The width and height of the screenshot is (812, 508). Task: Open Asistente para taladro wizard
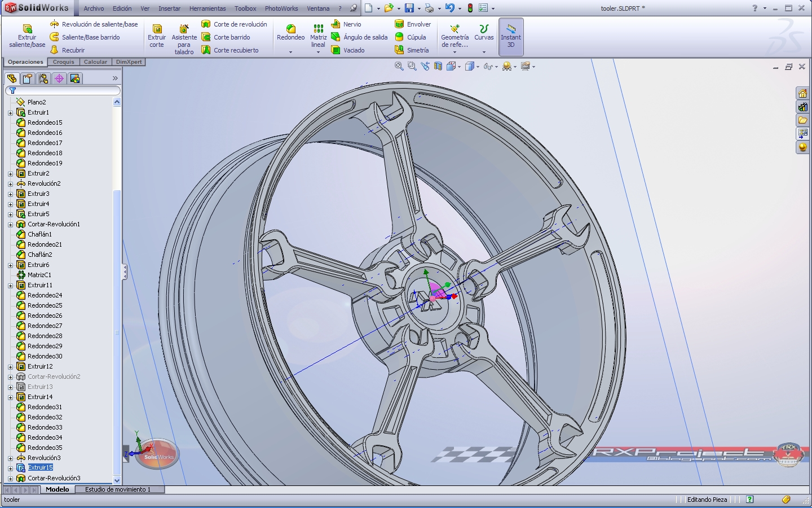pyautogui.click(x=184, y=39)
